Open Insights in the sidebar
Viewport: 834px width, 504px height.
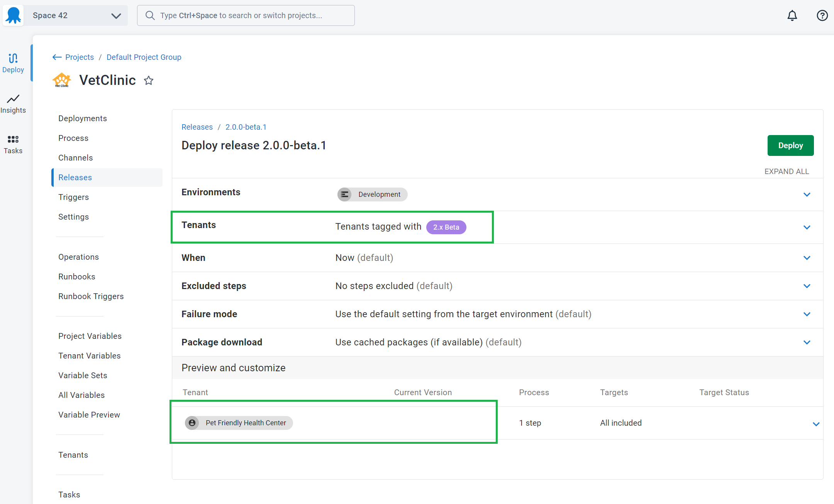point(13,104)
